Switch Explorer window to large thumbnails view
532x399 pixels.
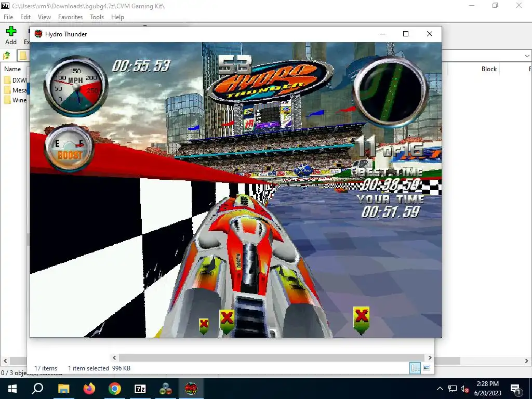[x=427, y=368]
